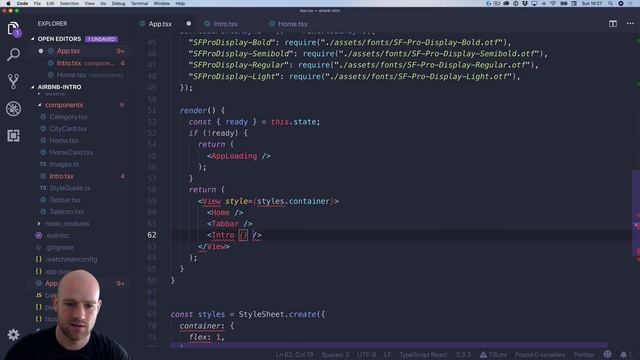Open the Go menu
The height and width of the screenshot is (360, 640).
point(103,3)
